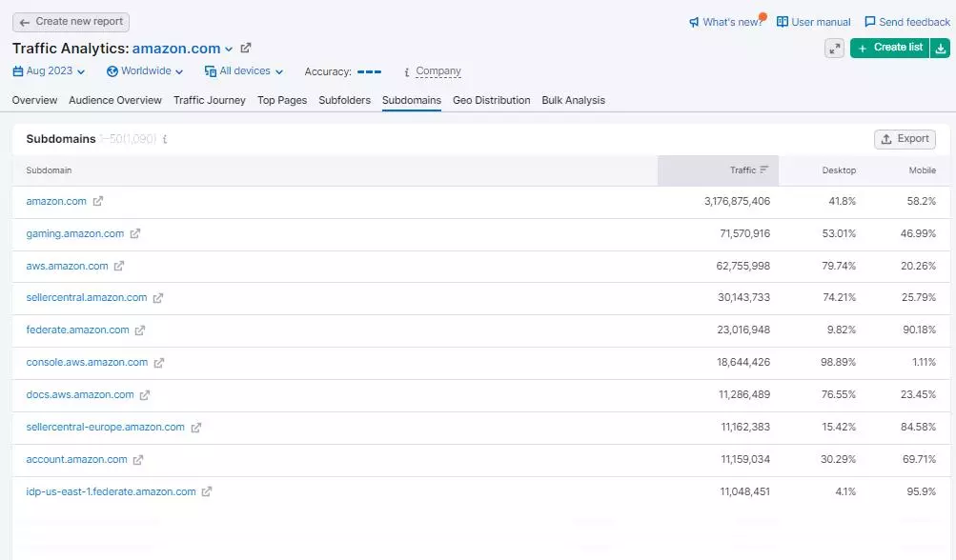Open the federate.amazon.com subdomain link
This screenshot has height=560, width=956.
[x=77, y=330]
